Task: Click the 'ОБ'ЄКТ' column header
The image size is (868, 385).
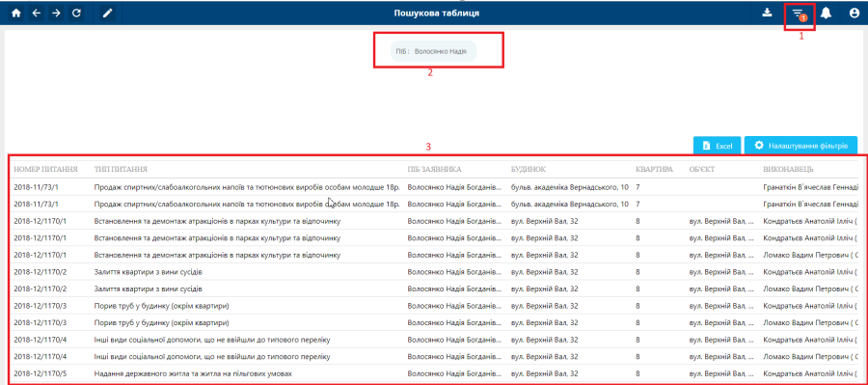Action: coord(702,169)
